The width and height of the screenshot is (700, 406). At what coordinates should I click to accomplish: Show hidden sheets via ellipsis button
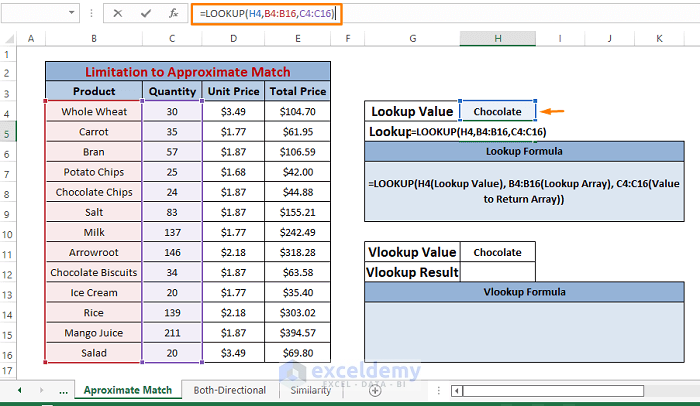coord(63,391)
